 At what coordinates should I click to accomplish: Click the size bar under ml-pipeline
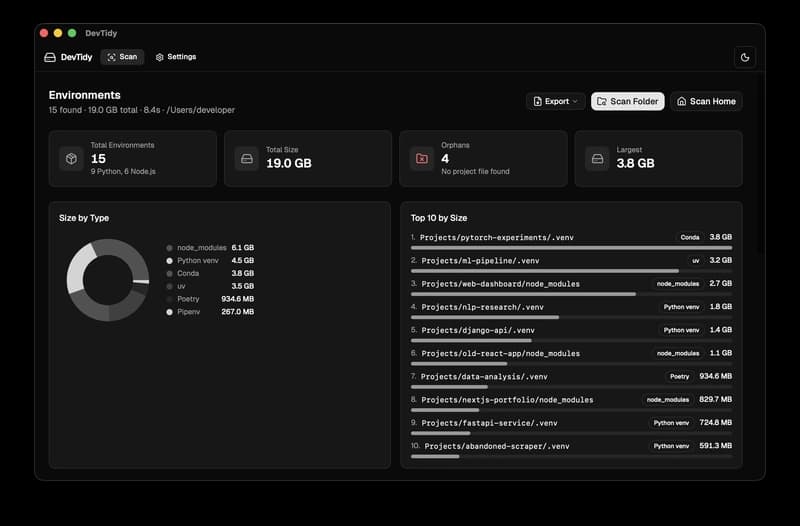(571, 271)
